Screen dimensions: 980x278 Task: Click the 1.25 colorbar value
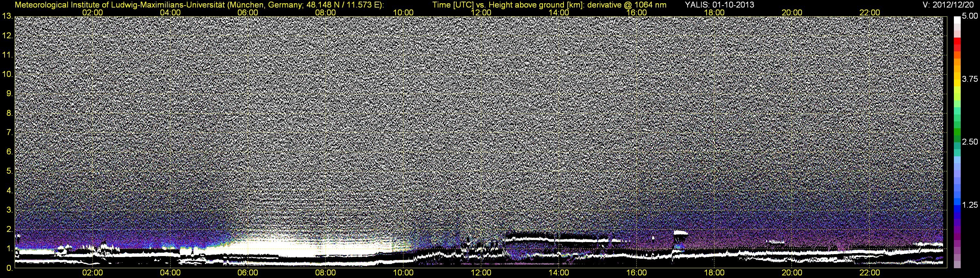(x=970, y=205)
